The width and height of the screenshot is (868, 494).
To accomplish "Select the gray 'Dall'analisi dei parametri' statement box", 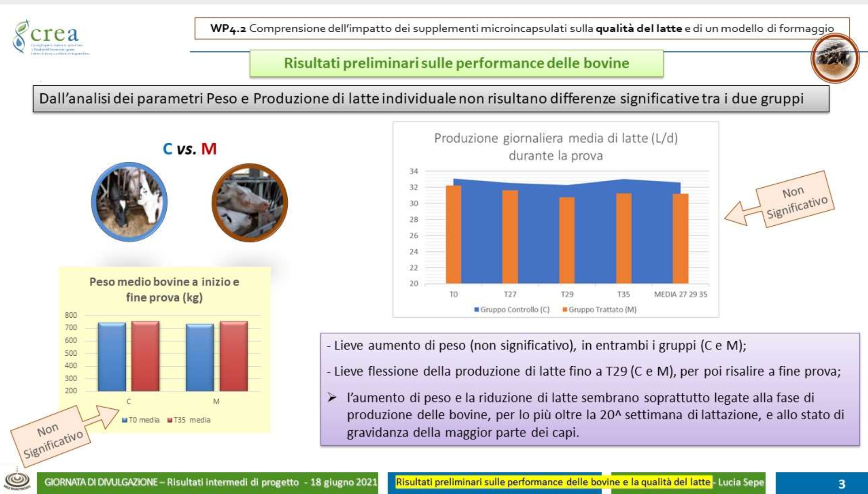I will pyautogui.click(x=430, y=99).
